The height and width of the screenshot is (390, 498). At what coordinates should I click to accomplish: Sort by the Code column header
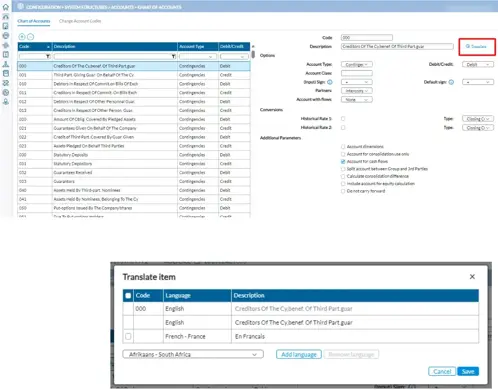pyautogui.click(x=35, y=46)
